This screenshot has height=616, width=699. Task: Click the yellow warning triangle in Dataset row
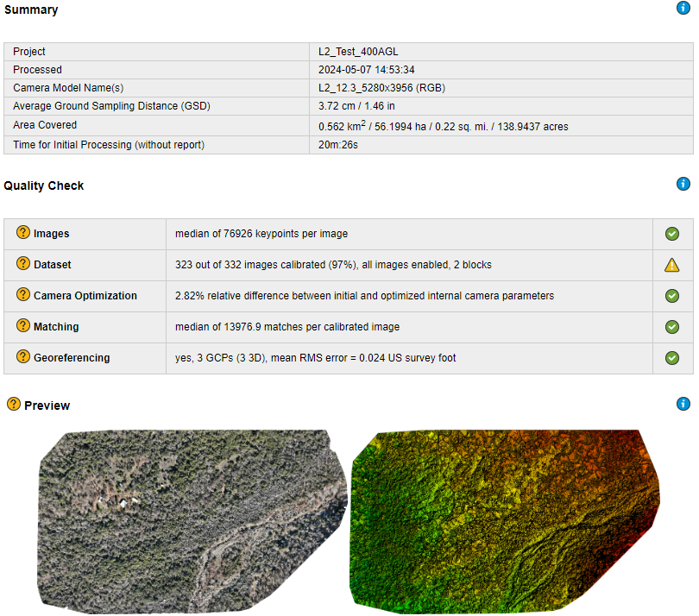[x=672, y=265]
